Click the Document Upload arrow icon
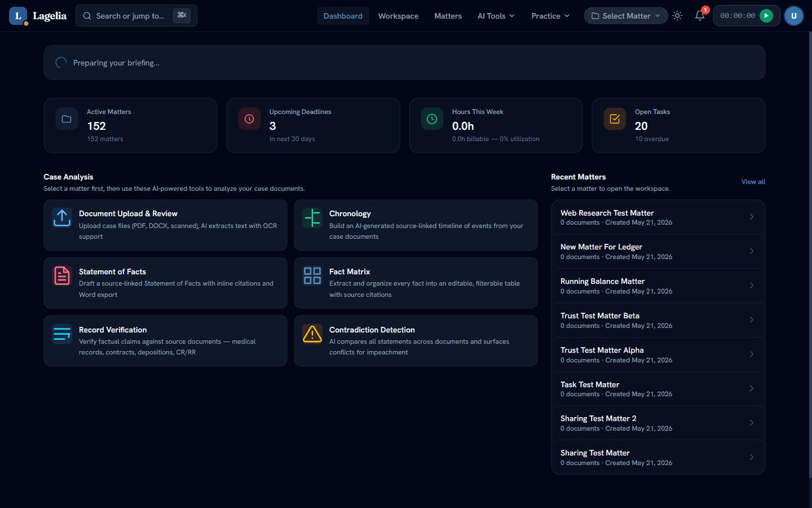Screen dimensions: 812x508 pos(62,217)
